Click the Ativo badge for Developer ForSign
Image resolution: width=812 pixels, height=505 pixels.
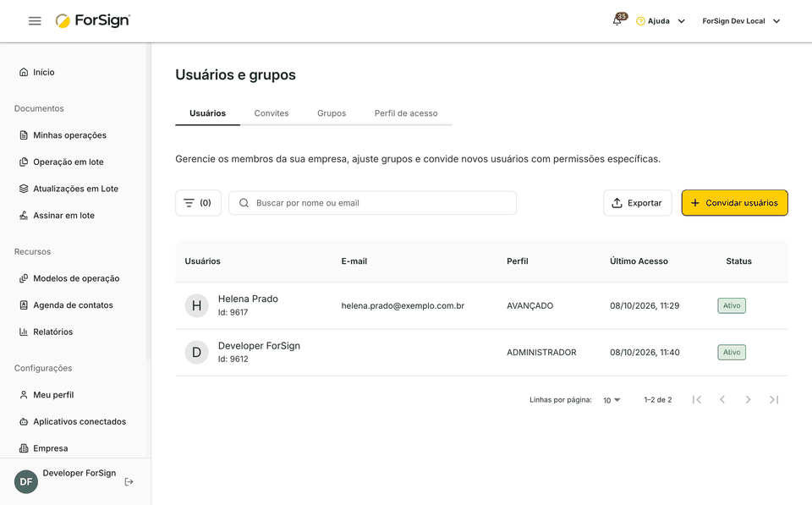tap(732, 352)
